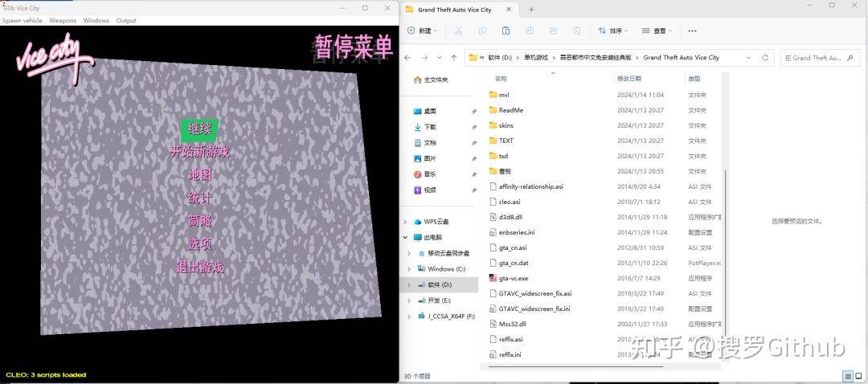This screenshot has height=384, width=868.
Task: Select the TEXT folder
Action: 506,141
